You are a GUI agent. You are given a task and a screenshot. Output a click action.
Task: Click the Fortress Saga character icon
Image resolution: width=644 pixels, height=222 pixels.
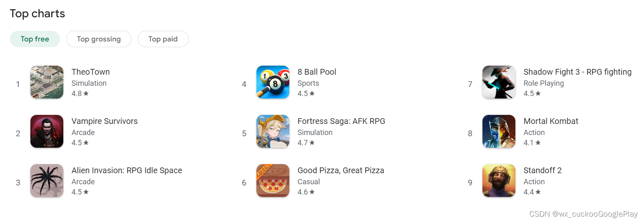(x=273, y=131)
